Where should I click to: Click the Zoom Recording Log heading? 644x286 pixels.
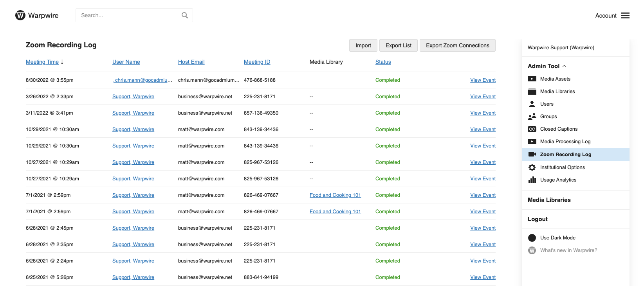61,45
